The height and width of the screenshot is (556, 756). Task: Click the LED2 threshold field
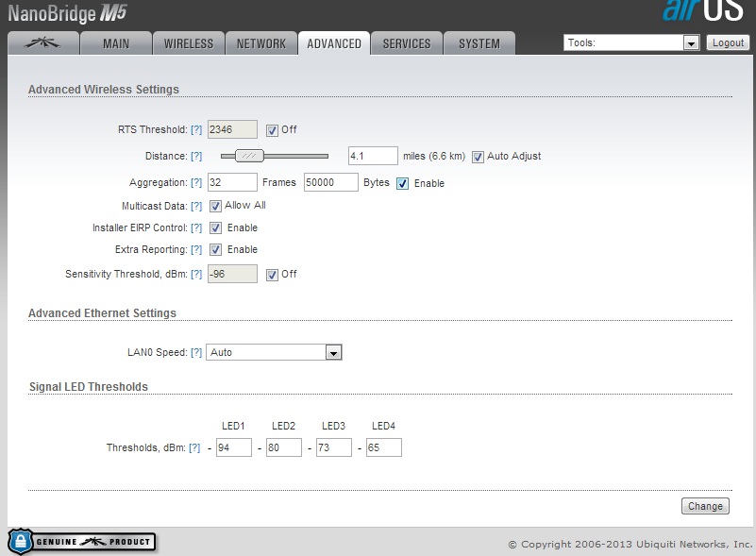[284, 447]
